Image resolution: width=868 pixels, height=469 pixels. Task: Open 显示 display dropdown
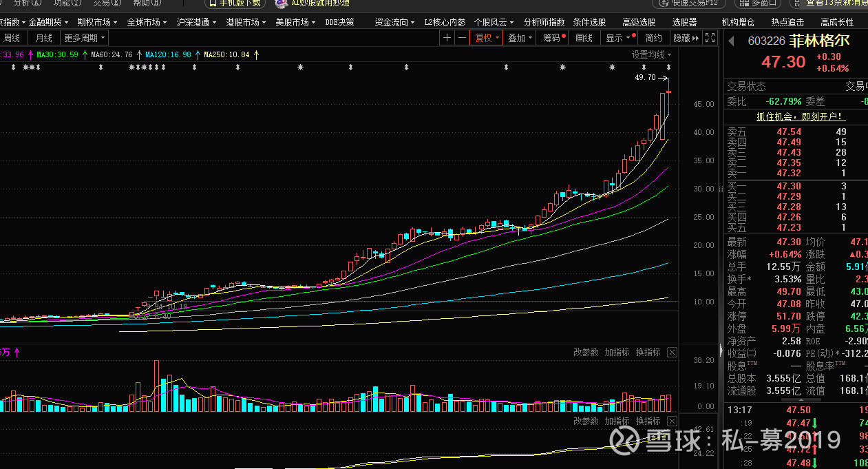[x=618, y=38]
